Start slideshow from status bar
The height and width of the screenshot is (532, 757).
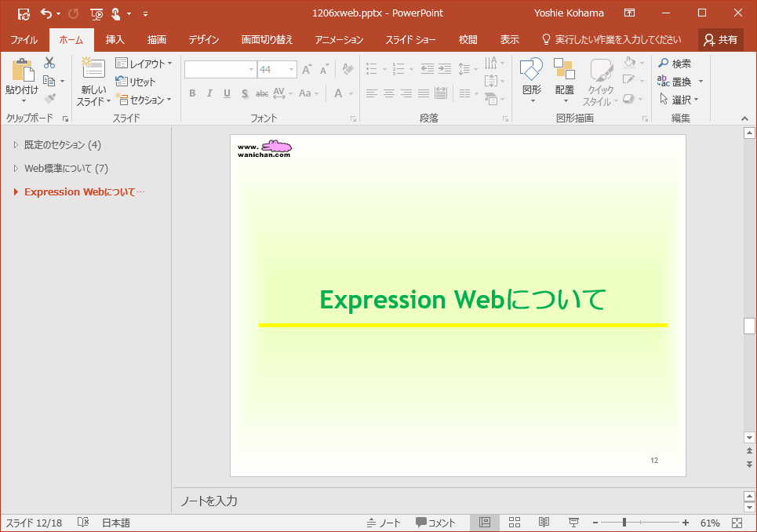click(573, 523)
